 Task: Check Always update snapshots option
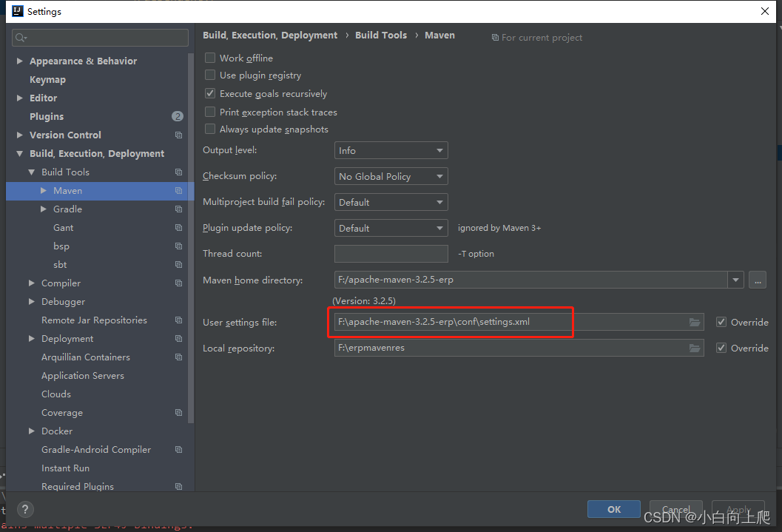(210, 129)
